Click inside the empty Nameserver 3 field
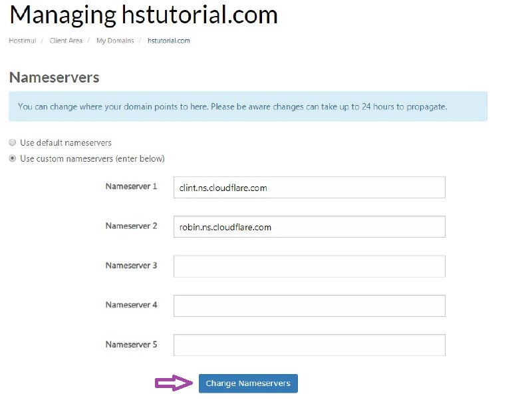This screenshot has width=532, height=402. (x=309, y=266)
